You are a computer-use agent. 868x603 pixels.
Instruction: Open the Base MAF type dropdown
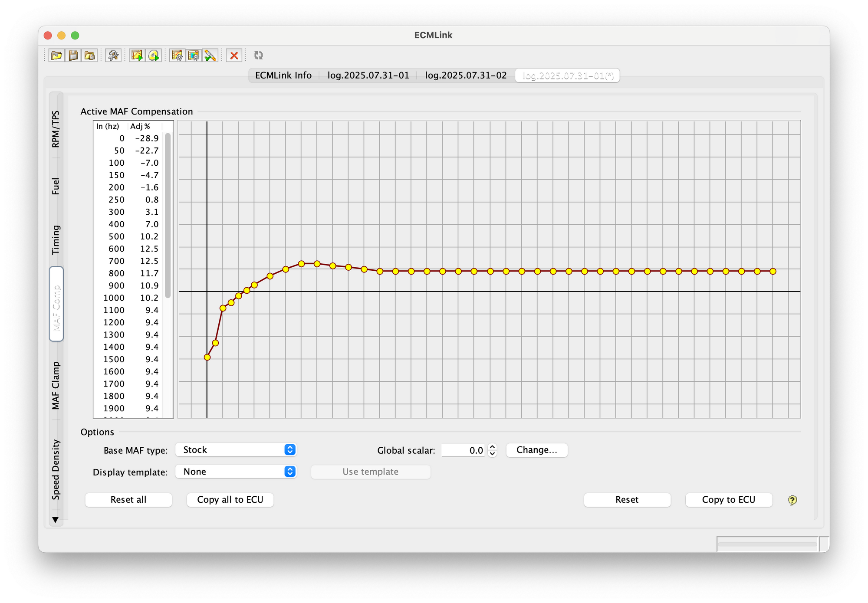236,450
